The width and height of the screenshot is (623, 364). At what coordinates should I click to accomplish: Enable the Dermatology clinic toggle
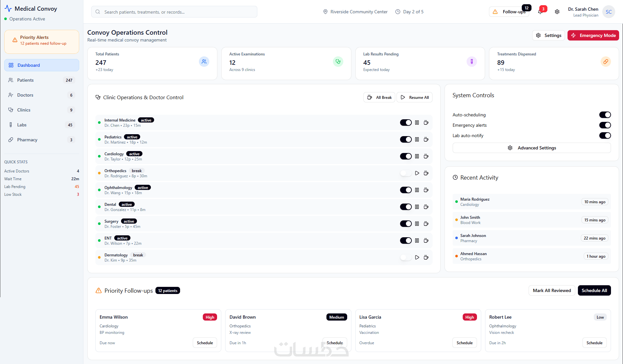406,258
